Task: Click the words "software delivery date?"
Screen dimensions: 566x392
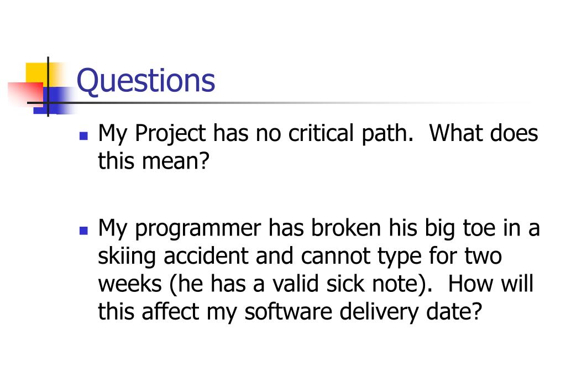Action: (363, 312)
